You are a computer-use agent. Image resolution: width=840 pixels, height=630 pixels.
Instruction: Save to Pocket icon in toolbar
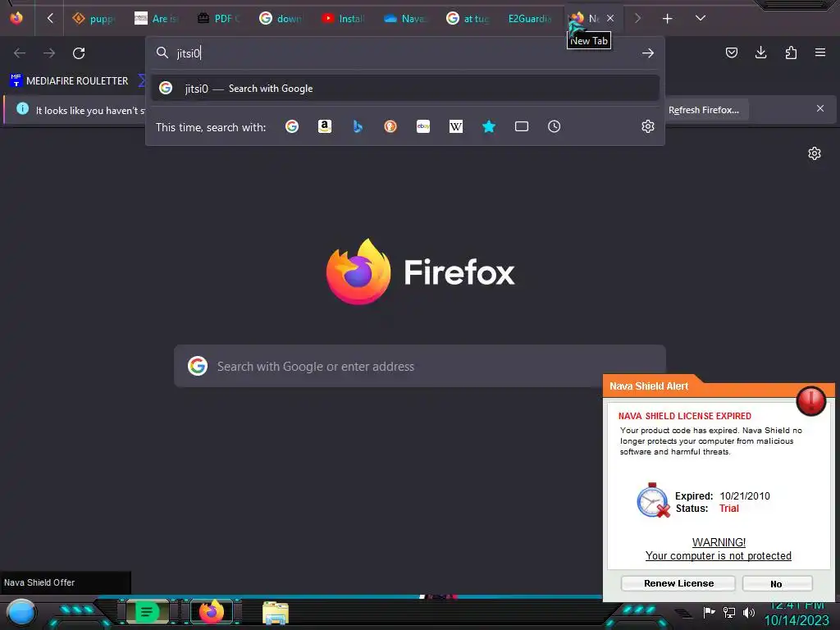(731, 52)
